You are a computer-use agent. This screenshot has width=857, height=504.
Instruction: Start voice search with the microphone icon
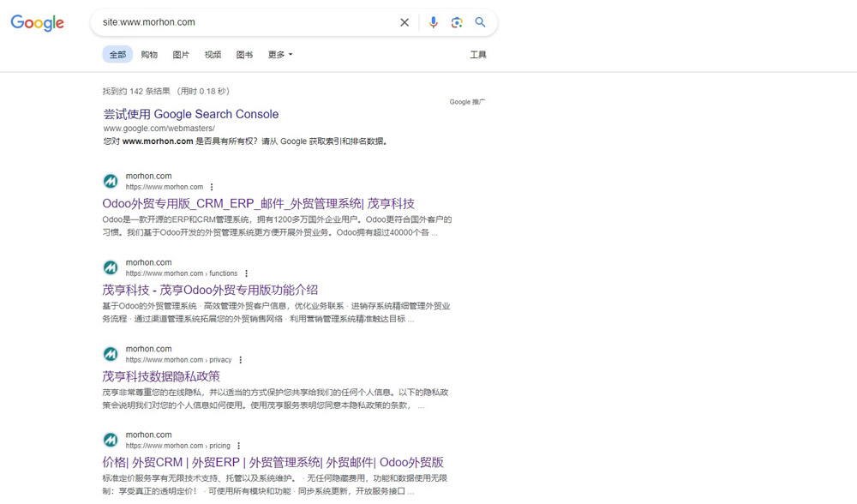pos(433,22)
